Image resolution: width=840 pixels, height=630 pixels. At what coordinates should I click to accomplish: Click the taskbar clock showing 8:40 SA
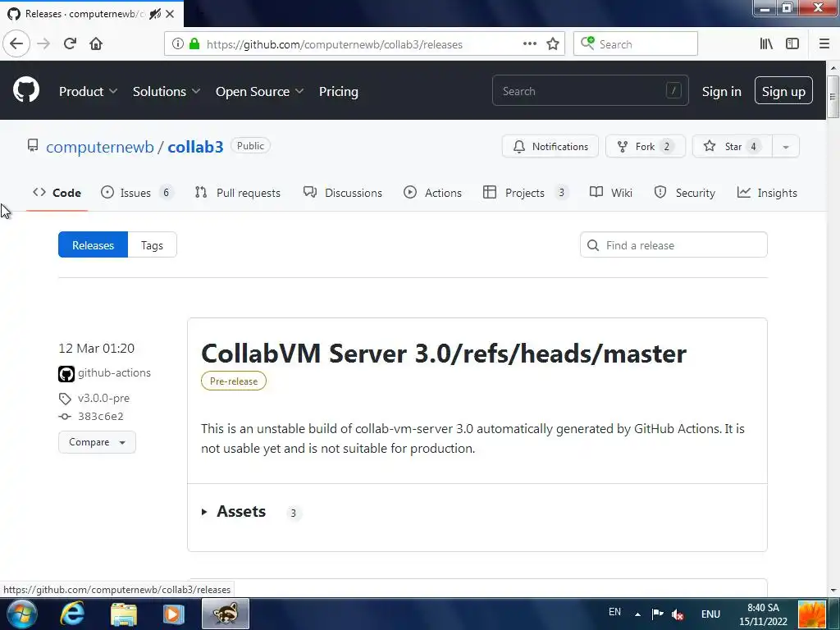[x=763, y=614]
